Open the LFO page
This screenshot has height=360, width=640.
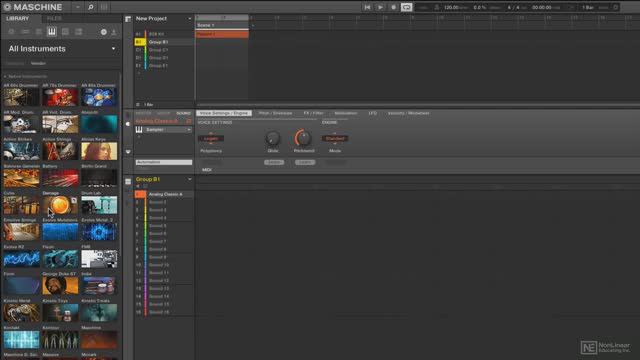(372, 113)
